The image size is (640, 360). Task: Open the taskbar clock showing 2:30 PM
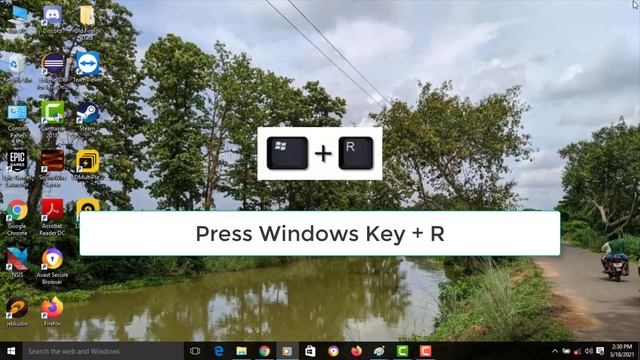(622, 351)
